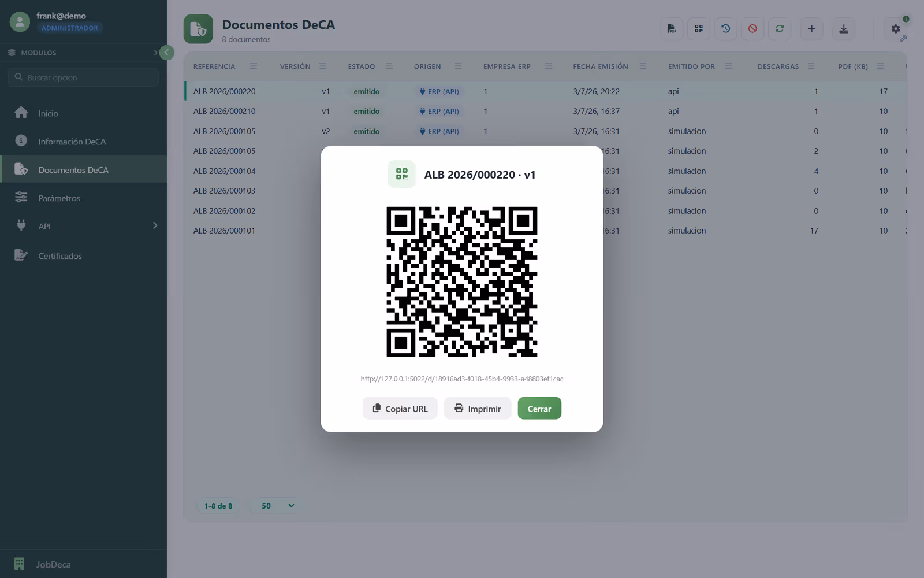Image resolution: width=924 pixels, height=578 pixels.
Task: Click the Parámetros sliders icon
Action: click(21, 197)
